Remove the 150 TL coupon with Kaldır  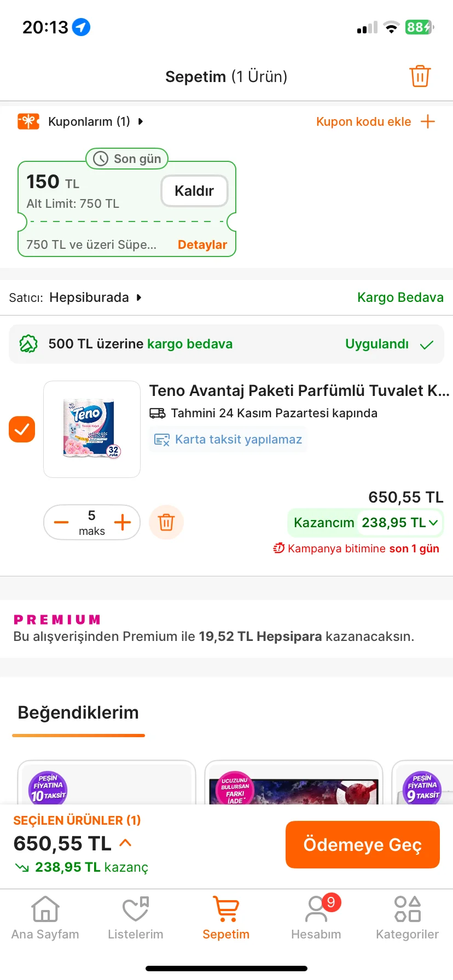[x=194, y=191]
